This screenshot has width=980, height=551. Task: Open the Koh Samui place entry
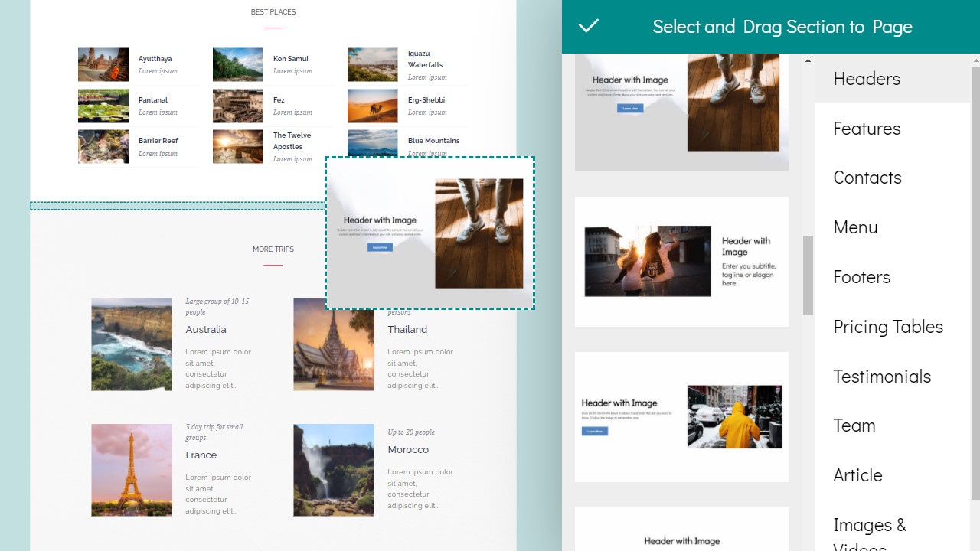[291, 59]
